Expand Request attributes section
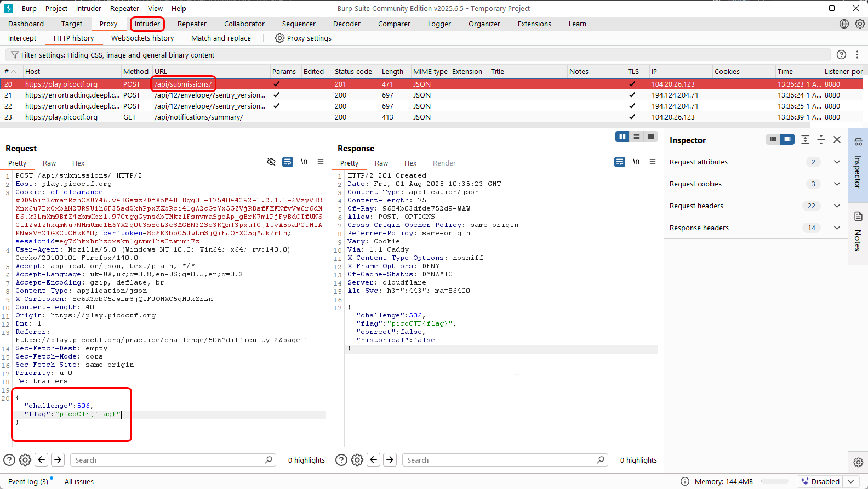868x489 pixels. pos(837,162)
